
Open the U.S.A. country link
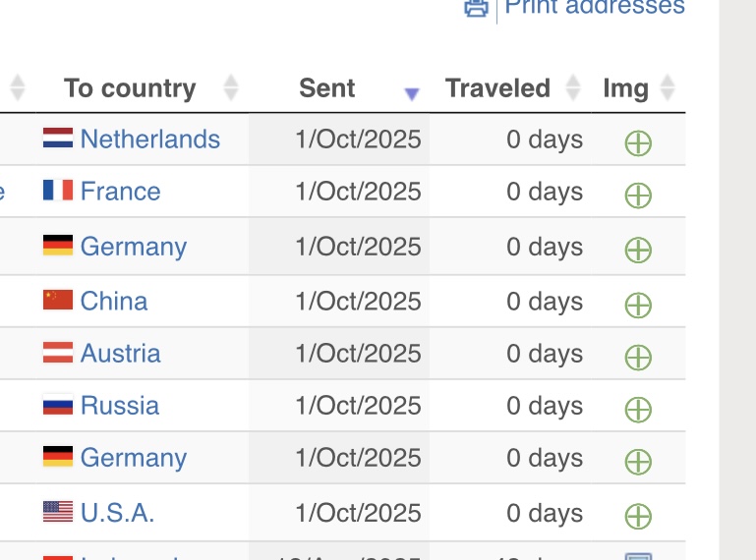tap(117, 512)
